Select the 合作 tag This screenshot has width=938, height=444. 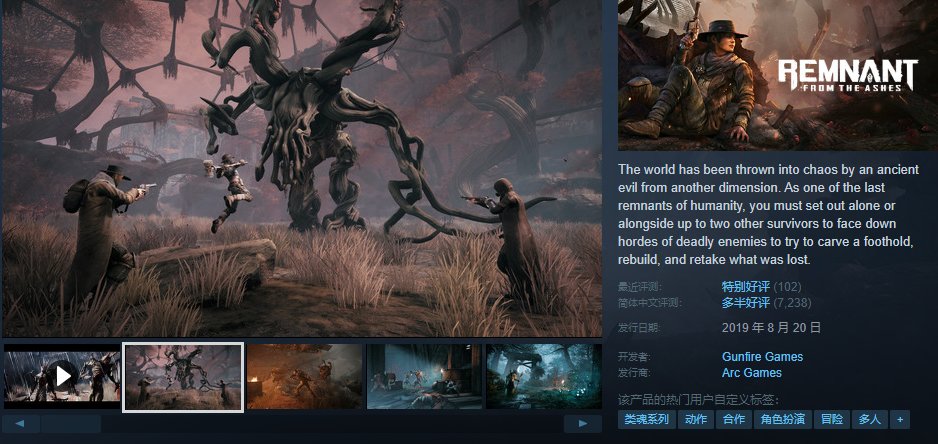click(x=733, y=419)
